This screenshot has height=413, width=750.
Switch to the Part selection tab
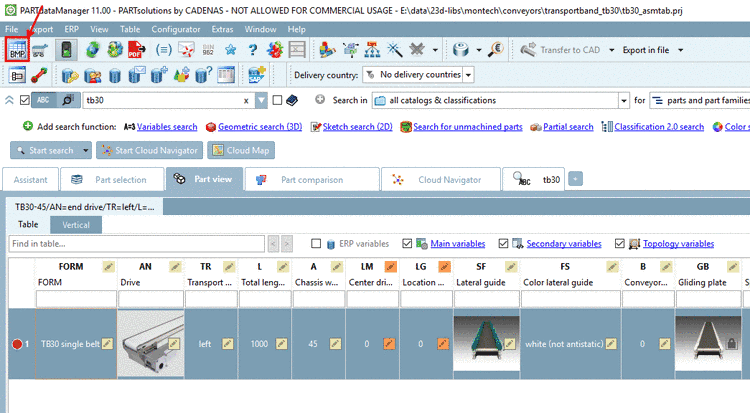coord(112,179)
